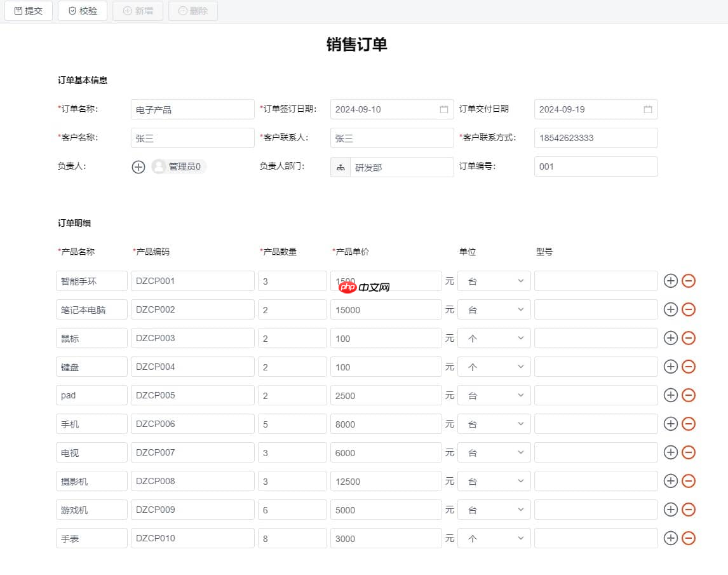Remove the pad row using minus icon
The width and height of the screenshot is (728, 575).
pos(689,395)
